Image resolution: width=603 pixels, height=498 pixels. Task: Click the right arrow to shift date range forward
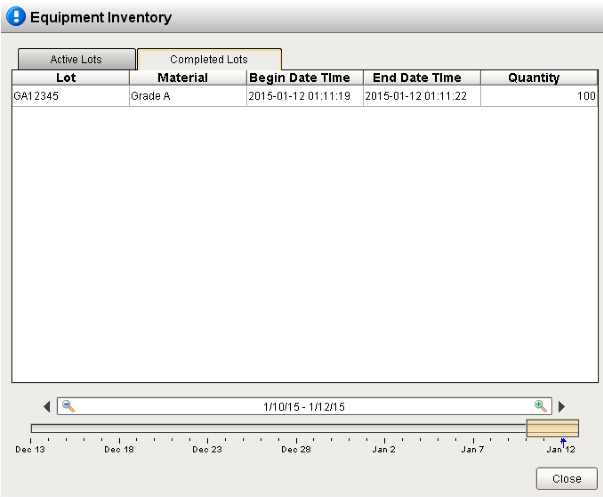[561, 407]
